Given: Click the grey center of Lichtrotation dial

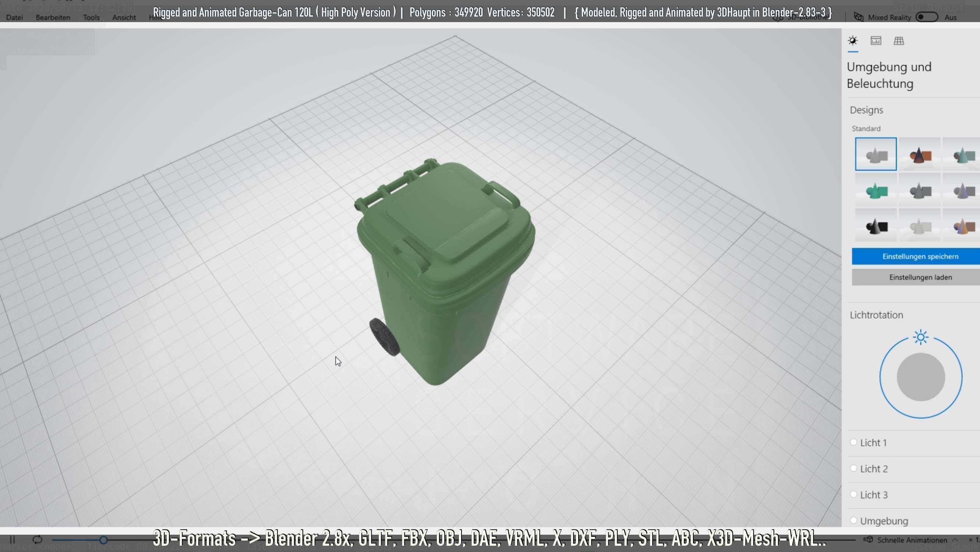Looking at the screenshot, I should (921, 377).
